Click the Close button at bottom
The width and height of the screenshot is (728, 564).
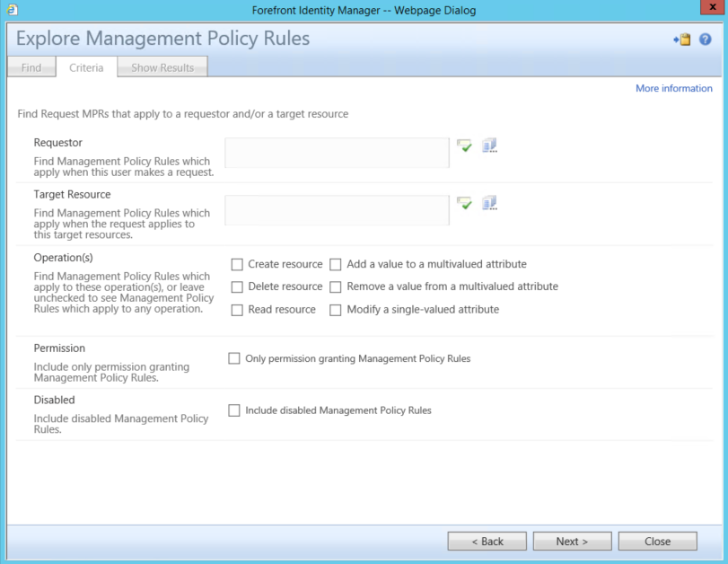pos(657,542)
